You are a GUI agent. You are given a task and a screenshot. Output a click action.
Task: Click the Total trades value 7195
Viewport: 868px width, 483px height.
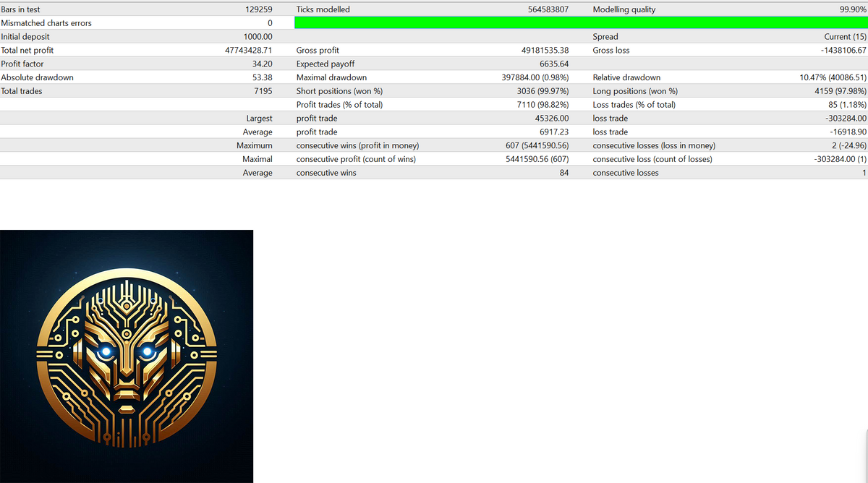coord(263,91)
